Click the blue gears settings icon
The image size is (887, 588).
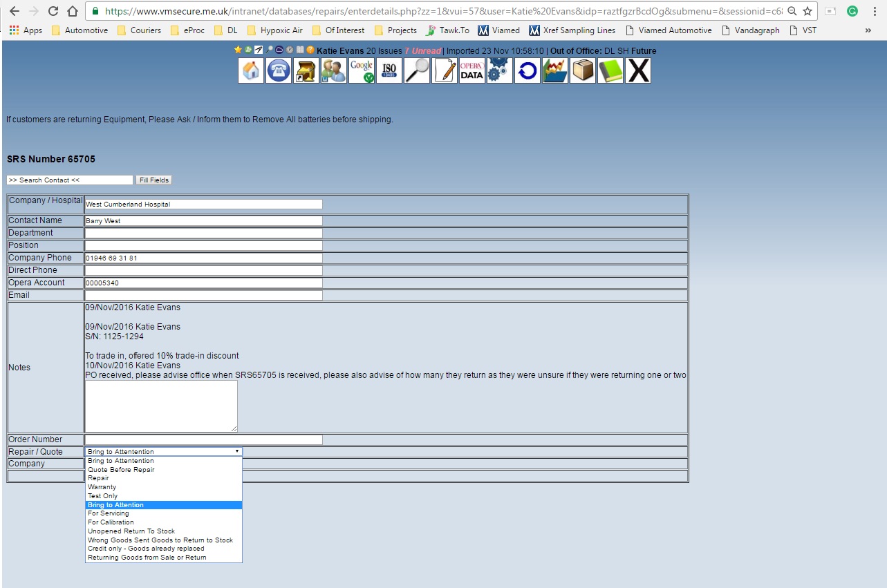tap(499, 70)
